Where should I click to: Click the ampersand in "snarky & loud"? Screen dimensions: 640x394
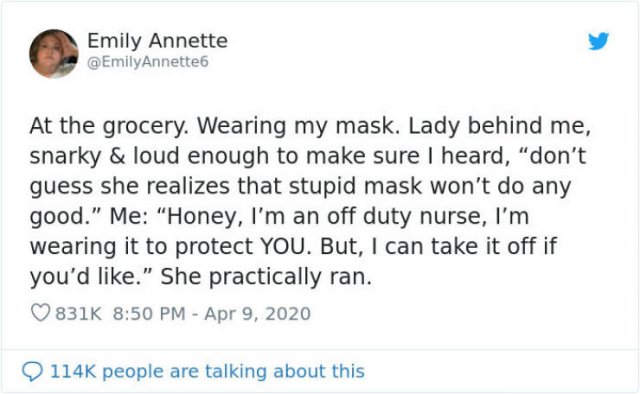[118, 156]
